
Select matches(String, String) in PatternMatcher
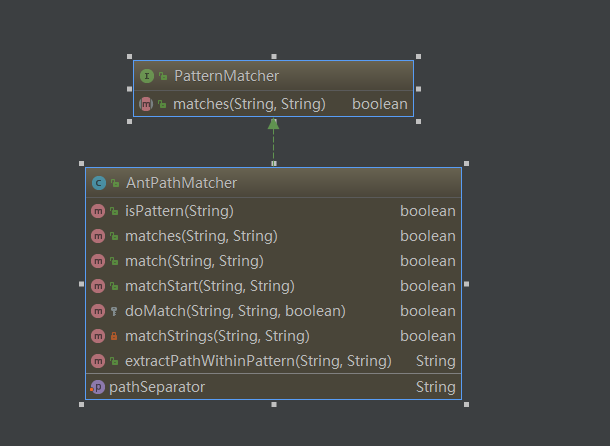coord(249,104)
